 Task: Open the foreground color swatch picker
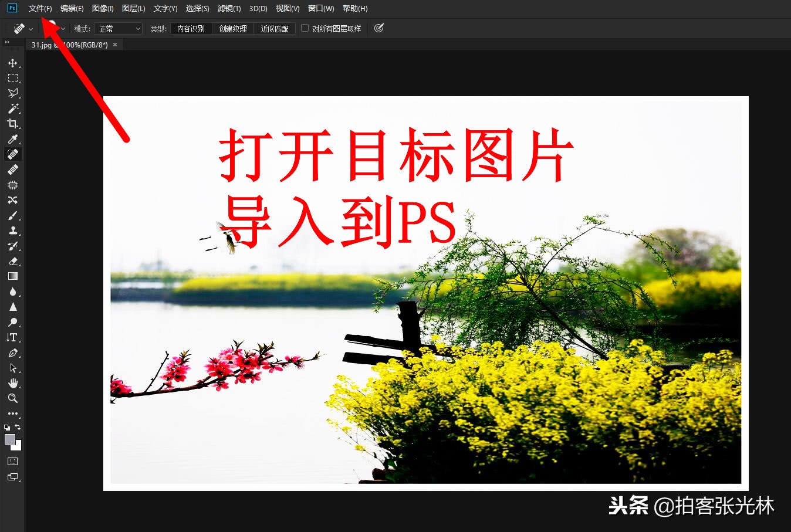(x=9, y=438)
